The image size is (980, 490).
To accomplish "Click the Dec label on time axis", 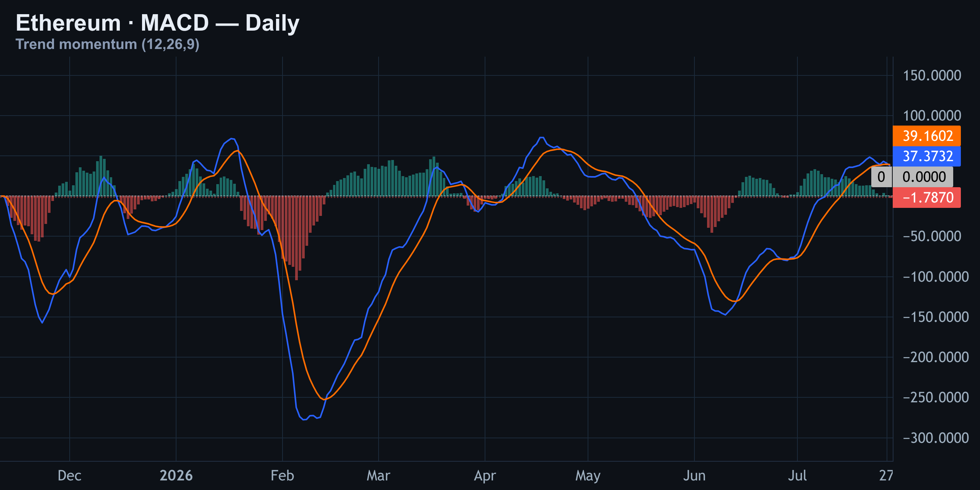I will 69,476.
